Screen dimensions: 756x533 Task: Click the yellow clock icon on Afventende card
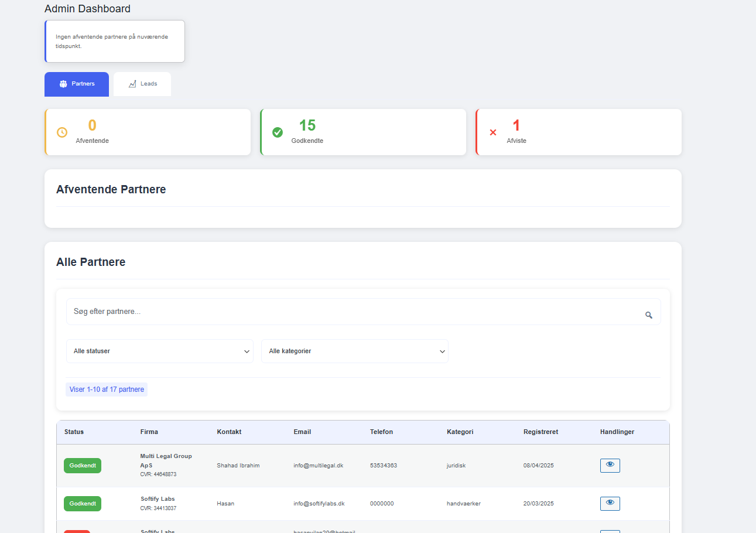click(x=62, y=132)
